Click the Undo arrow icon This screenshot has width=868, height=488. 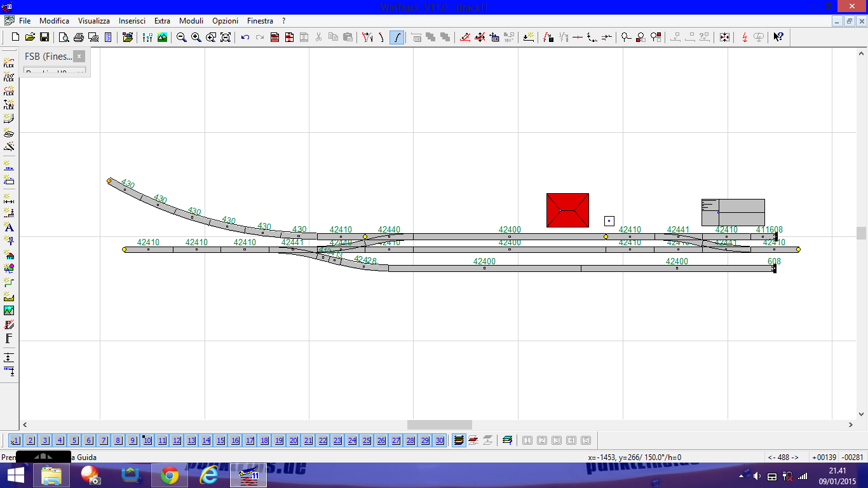245,37
